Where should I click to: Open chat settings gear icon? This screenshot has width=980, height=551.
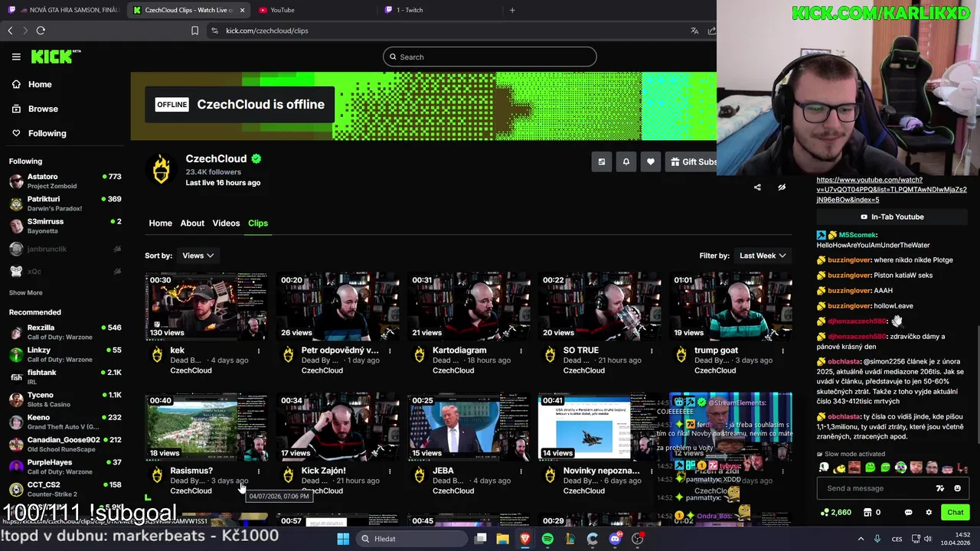click(x=929, y=512)
